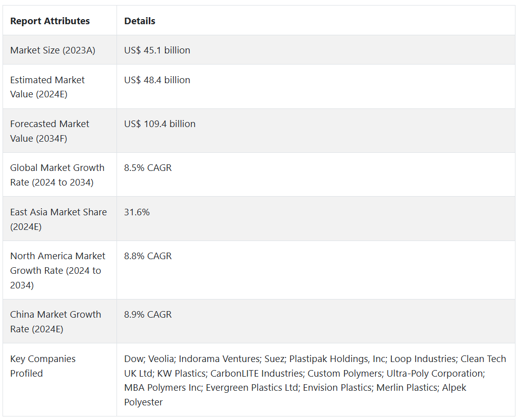
Task: Click the US$ 45.1 billion value
Action: (157, 50)
